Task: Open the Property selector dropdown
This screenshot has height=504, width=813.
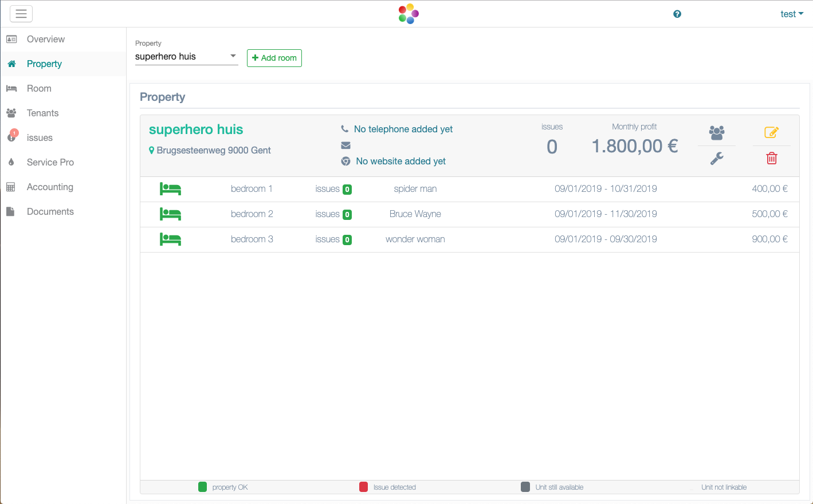Action: click(x=186, y=56)
